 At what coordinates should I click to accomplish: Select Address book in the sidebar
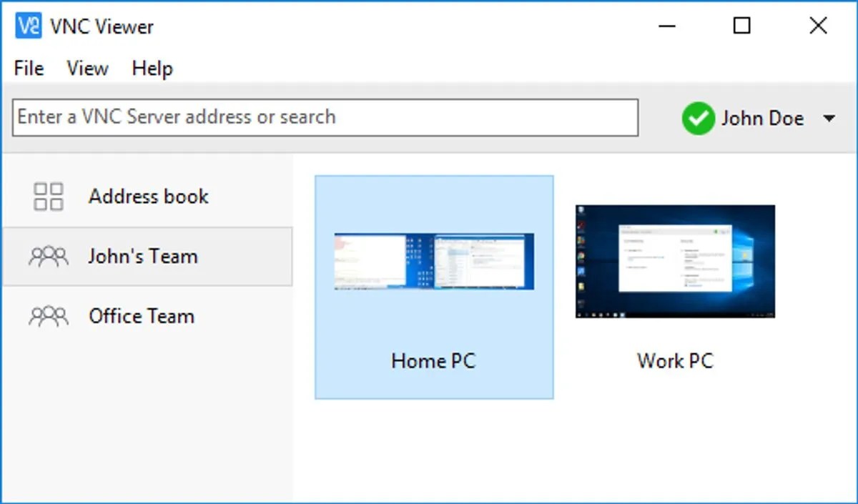(147, 196)
